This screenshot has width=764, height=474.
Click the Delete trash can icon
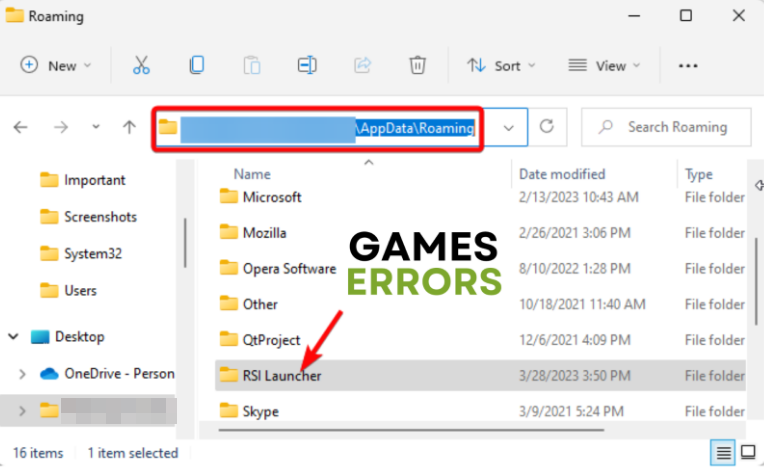coord(417,65)
